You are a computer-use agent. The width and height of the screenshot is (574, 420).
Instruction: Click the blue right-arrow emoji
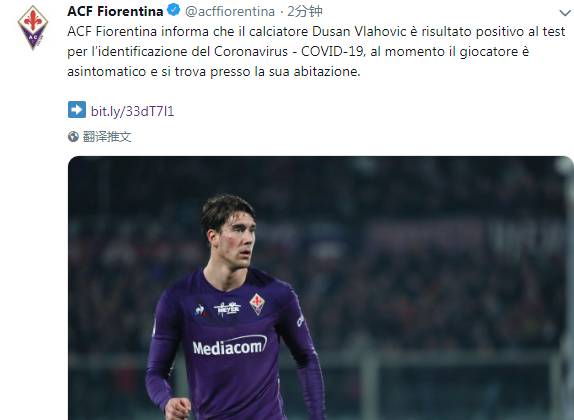[77, 109]
